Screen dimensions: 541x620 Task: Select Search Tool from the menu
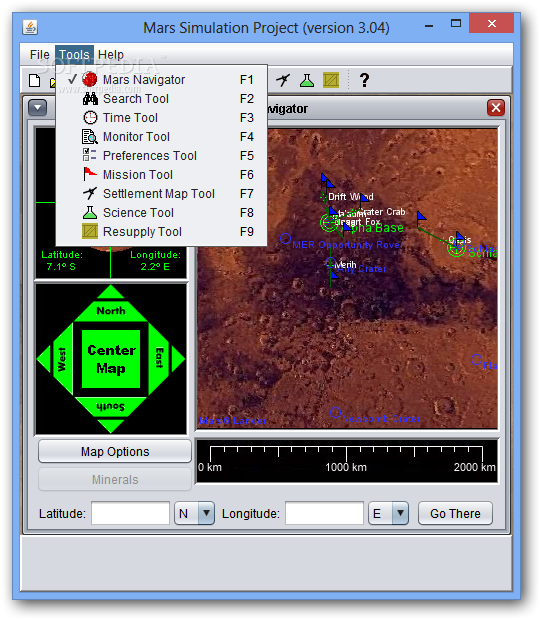pos(161,98)
